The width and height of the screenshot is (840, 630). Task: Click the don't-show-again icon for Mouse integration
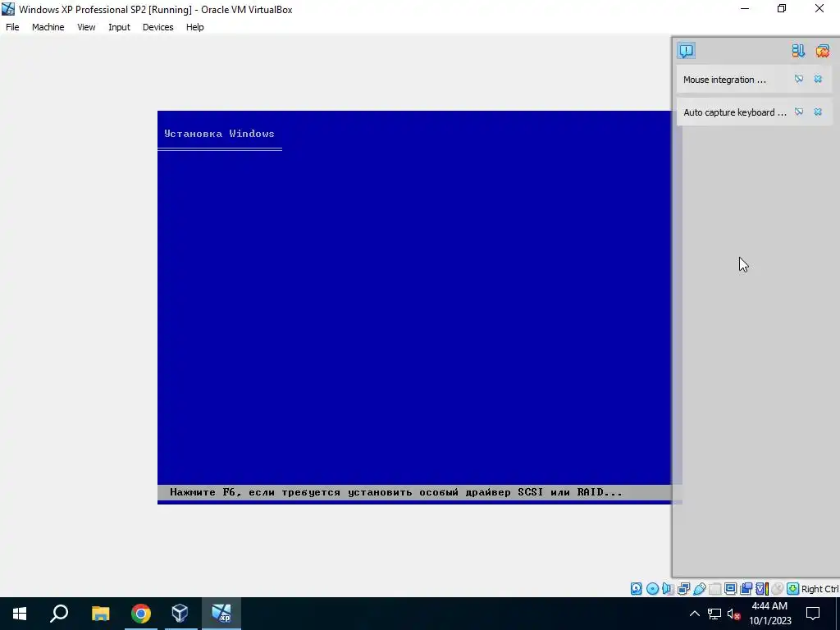click(x=799, y=80)
